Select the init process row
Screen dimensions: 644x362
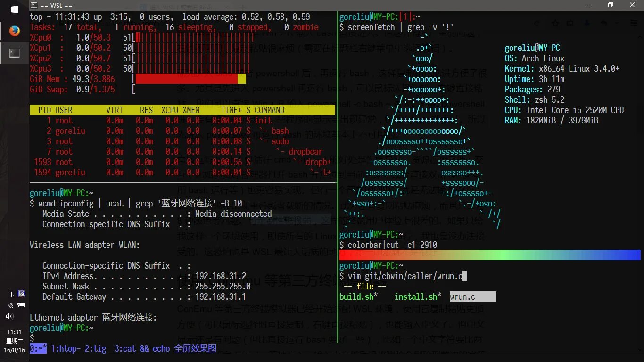point(182,120)
